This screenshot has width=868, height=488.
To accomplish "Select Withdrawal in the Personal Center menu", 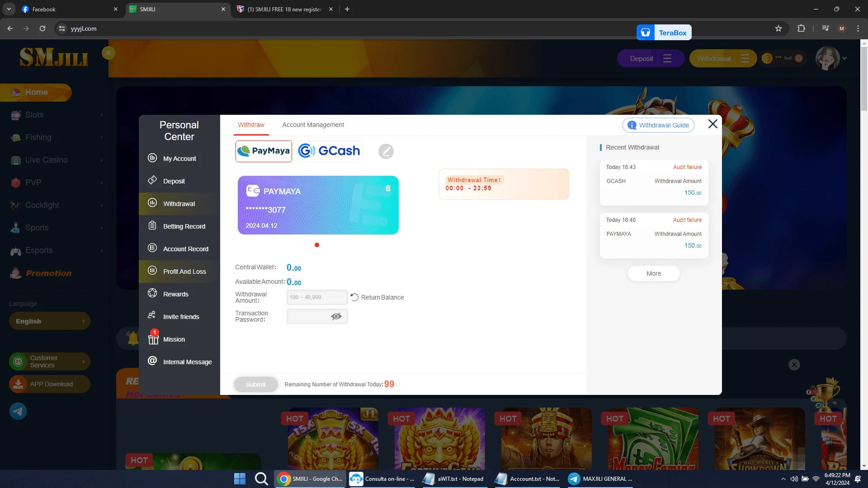I will click(x=179, y=204).
